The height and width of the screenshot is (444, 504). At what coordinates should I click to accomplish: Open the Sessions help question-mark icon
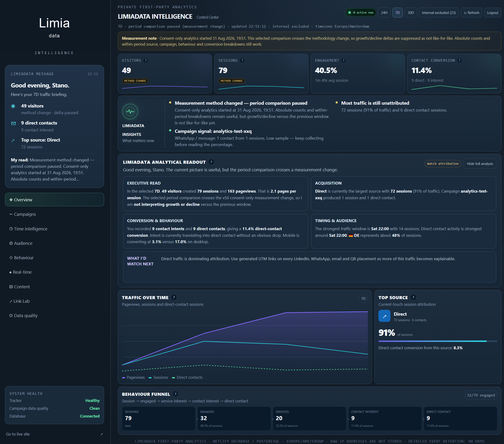[x=242, y=60]
